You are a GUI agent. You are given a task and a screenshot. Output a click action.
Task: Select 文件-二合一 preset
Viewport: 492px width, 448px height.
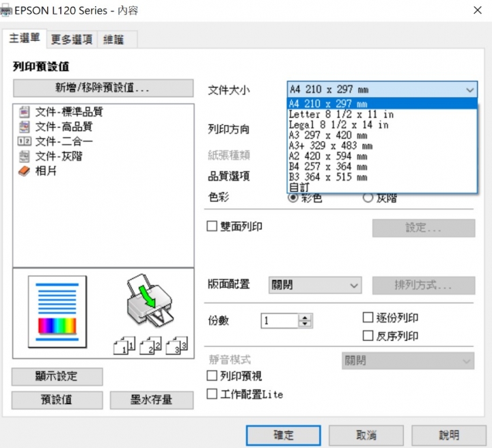64,141
